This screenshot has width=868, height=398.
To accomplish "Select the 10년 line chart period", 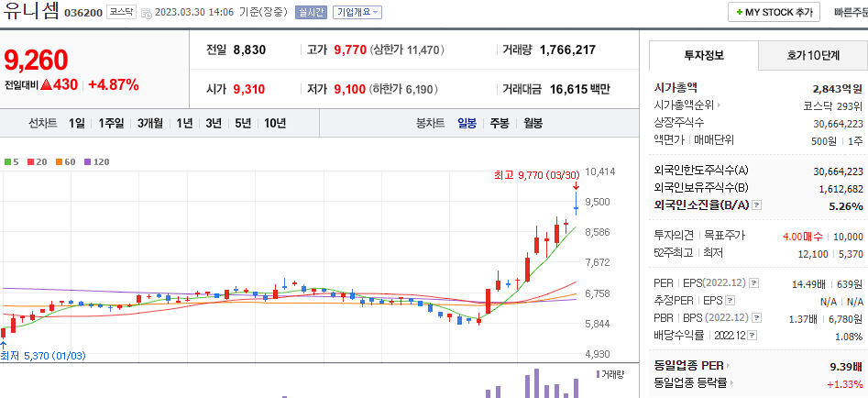I will pyautogui.click(x=275, y=124).
